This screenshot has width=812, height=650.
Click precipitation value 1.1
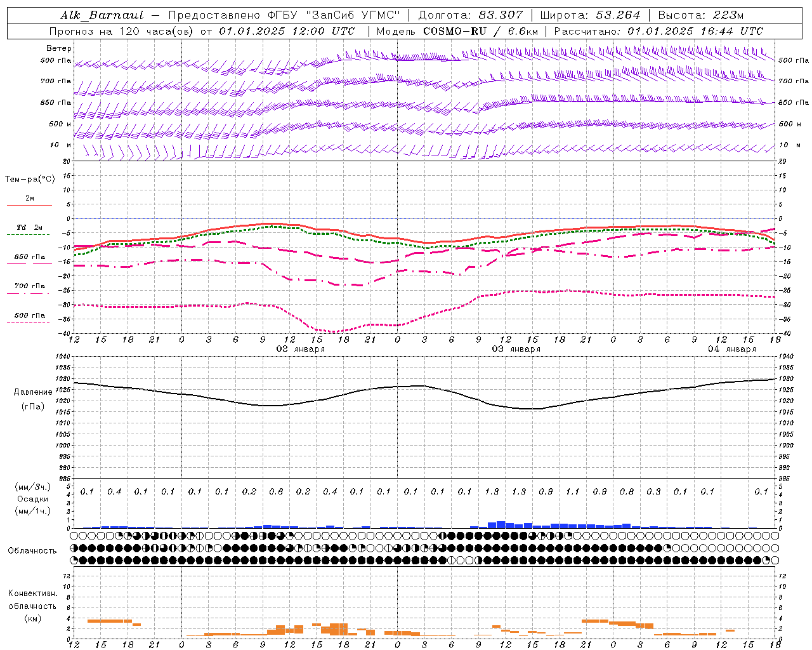pyautogui.click(x=573, y=492)
